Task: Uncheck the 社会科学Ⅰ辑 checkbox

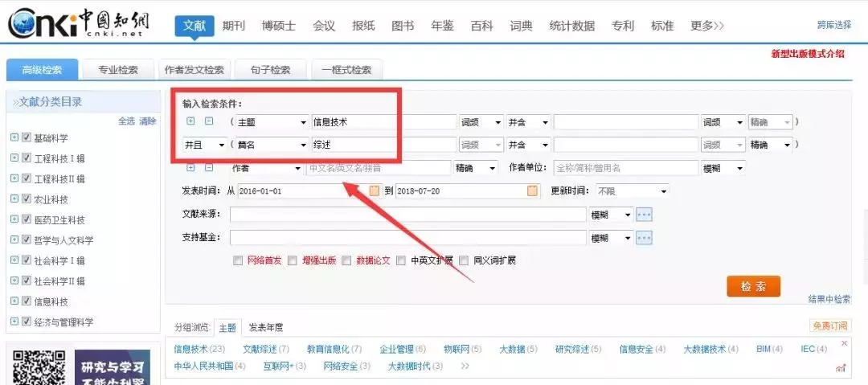Action: coord(26,260)
